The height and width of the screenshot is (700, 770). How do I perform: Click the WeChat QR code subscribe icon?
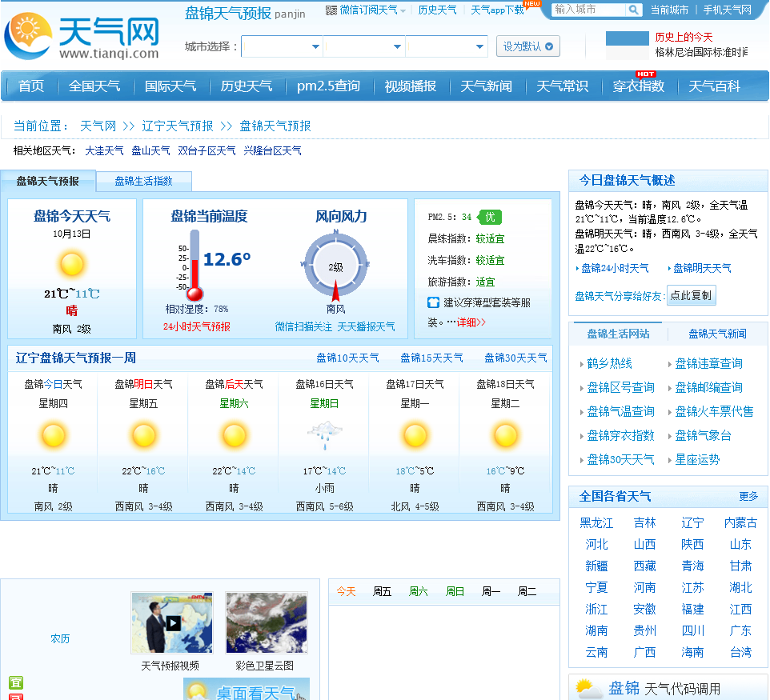pos(331,10)
